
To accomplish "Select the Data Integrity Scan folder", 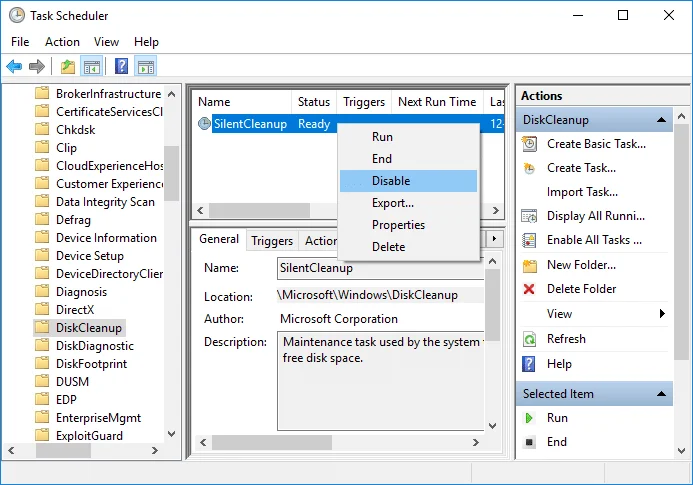I will [x=105, y=202].
